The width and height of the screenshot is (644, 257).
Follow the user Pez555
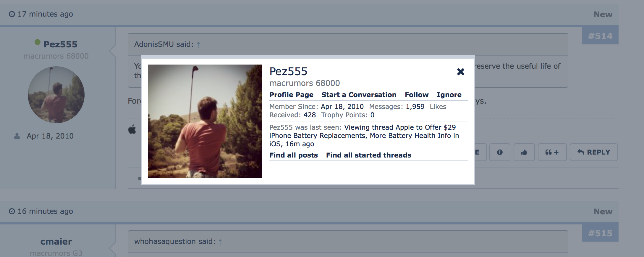[x=417, y=95]
